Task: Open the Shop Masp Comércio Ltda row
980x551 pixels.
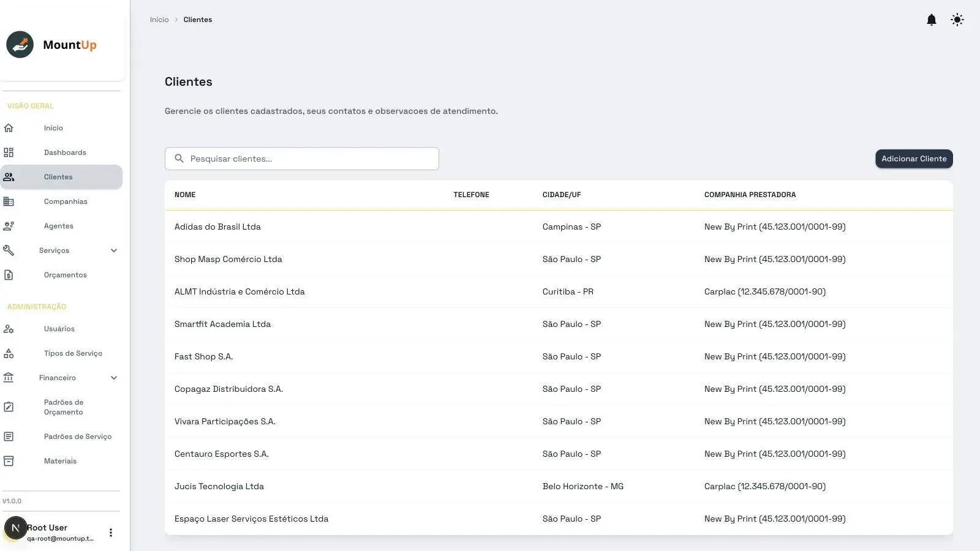Action: 559,259
